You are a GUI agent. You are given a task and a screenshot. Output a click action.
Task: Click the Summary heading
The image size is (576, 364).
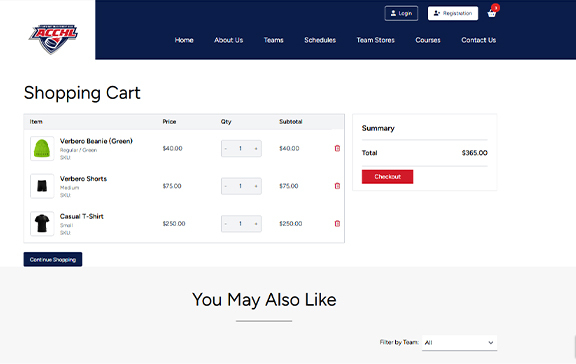pos(378,128)
